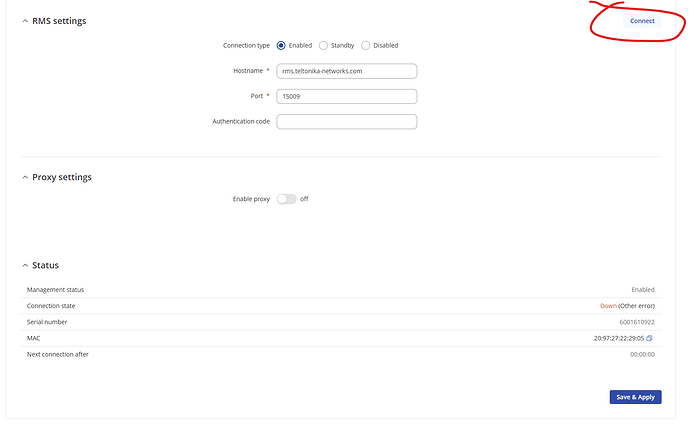690x432 pixels.
Task: Click the MAC address value text
Action: 619,338
